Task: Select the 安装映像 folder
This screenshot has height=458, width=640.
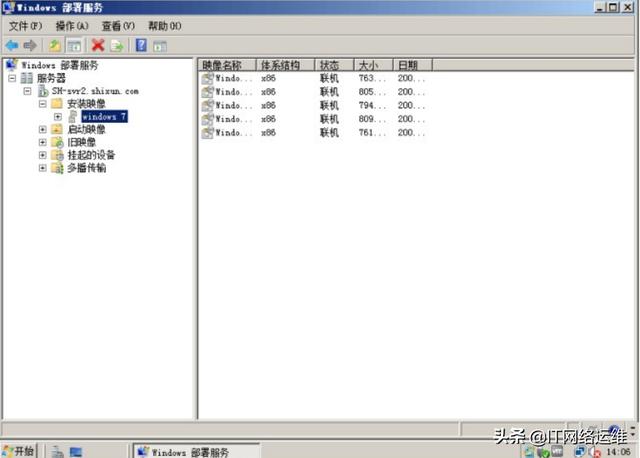Action: [86, 104]
